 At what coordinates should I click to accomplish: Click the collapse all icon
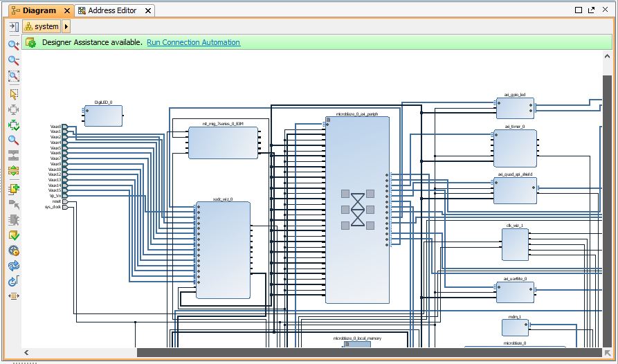click(x=14, y=156)
